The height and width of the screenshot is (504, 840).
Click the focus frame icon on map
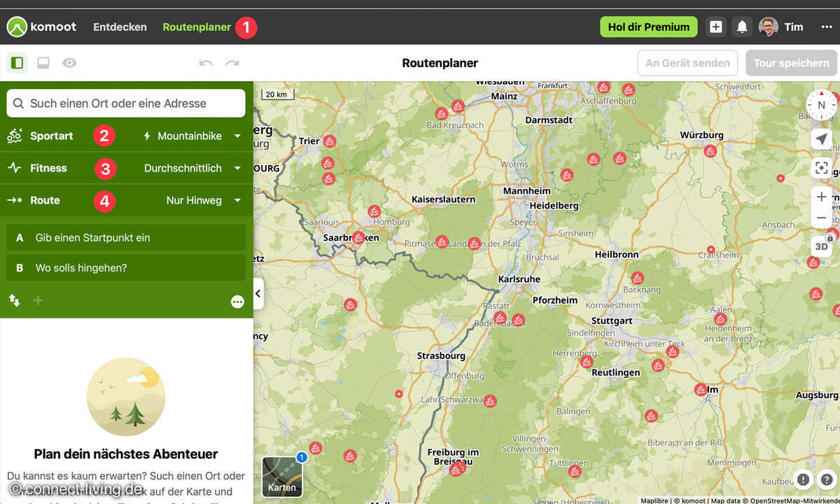pos(821,168)
